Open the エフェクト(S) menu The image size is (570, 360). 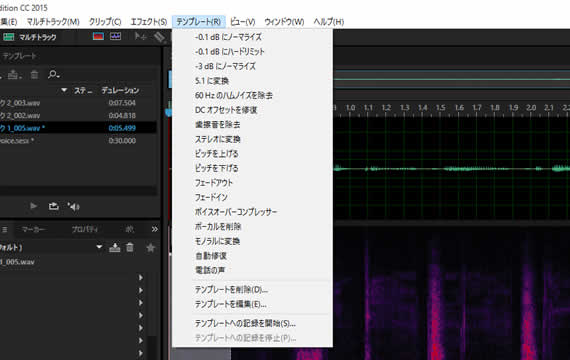pos(149,22)
